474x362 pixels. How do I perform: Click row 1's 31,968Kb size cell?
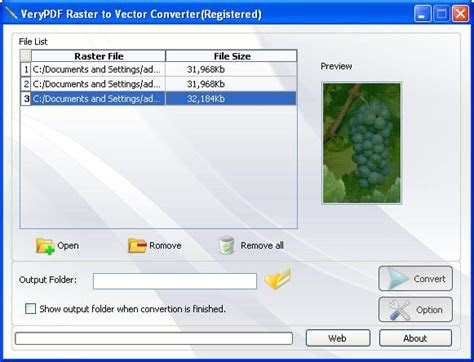(231, 69)
